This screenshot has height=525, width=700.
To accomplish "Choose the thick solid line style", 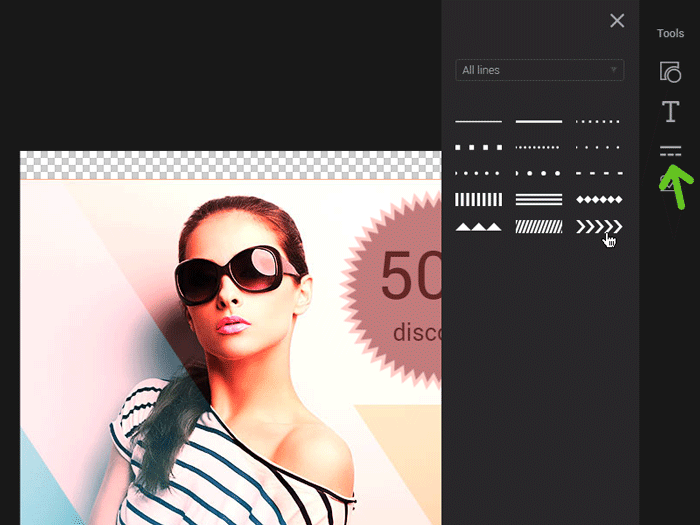I will [x=539, y=121].
